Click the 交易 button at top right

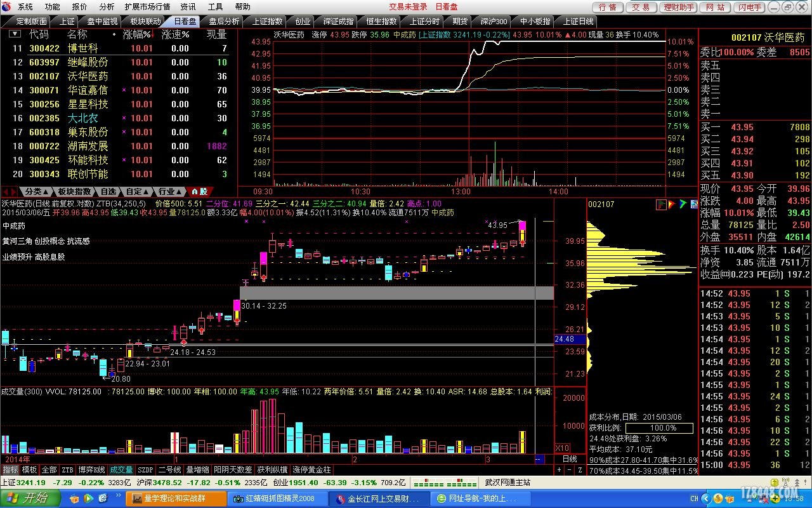pyautogui.click(x=641, y=7)
